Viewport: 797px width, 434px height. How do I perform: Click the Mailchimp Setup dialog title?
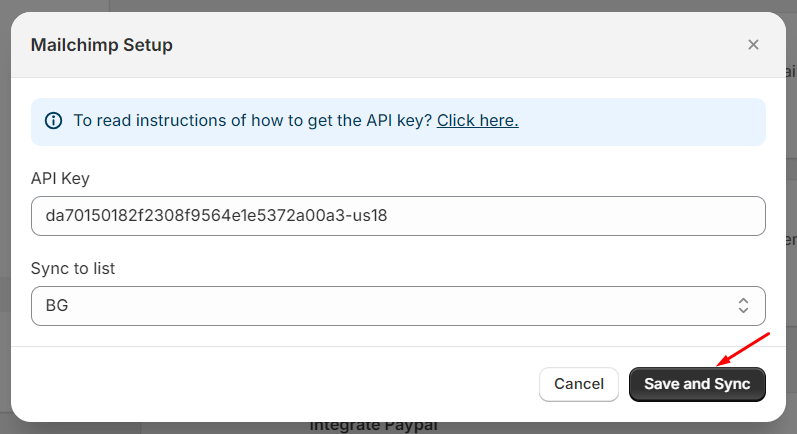coord(102,45)
